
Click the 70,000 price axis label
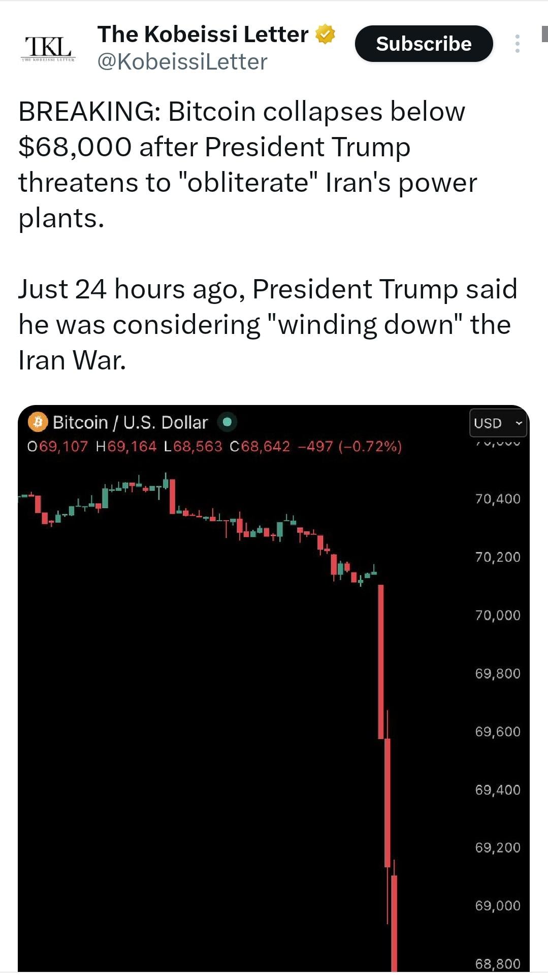click(x=498, y=615)
